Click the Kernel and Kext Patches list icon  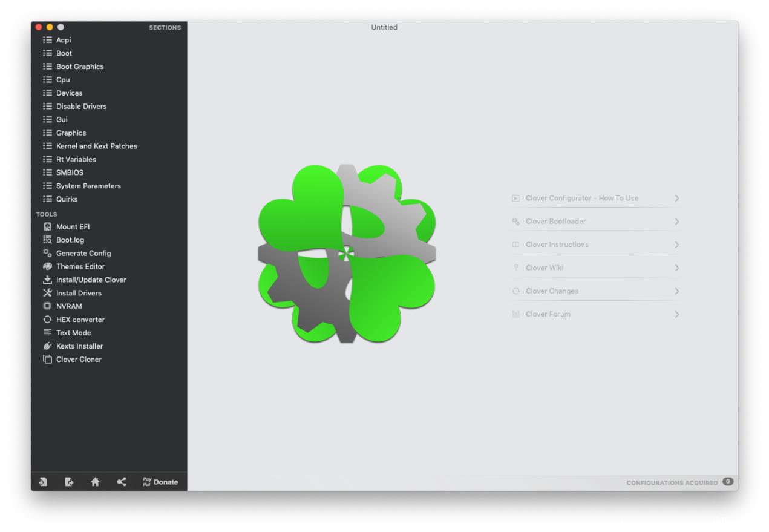47,146
